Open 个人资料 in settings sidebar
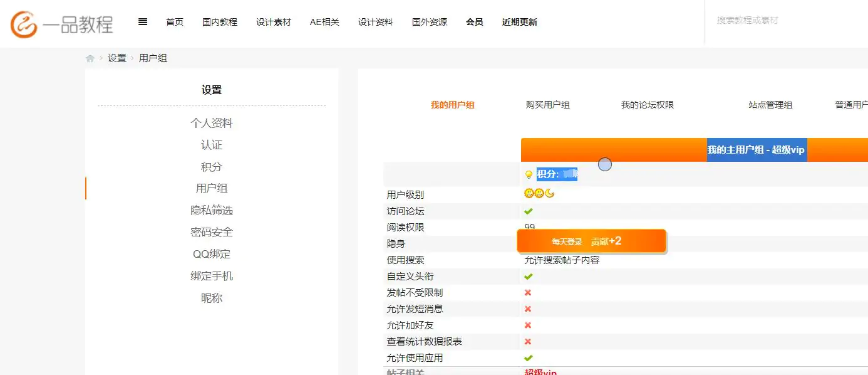This screenshot has width=868, height=375. pyautogui.click(x=212, y=124)
